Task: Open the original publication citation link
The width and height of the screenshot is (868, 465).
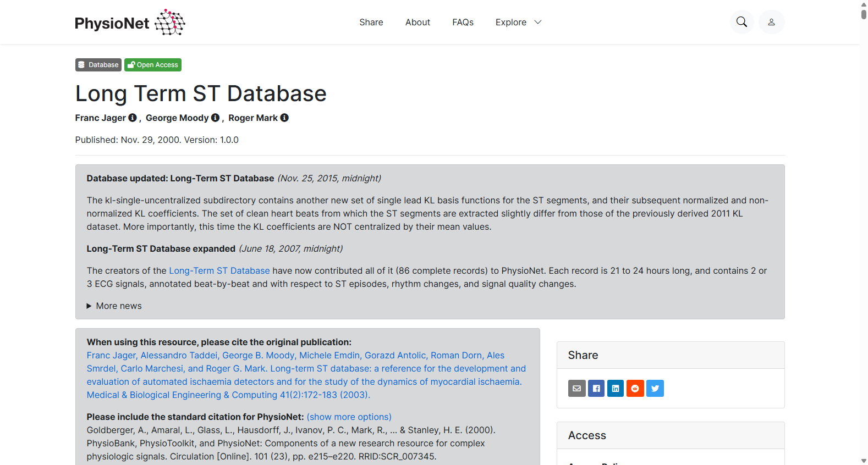Action: 306,375
